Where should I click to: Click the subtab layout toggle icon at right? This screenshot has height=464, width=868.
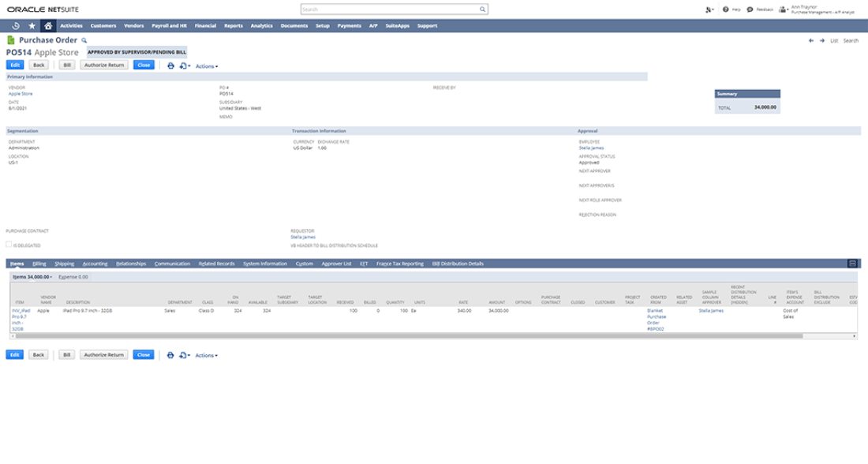click(852, 264)
